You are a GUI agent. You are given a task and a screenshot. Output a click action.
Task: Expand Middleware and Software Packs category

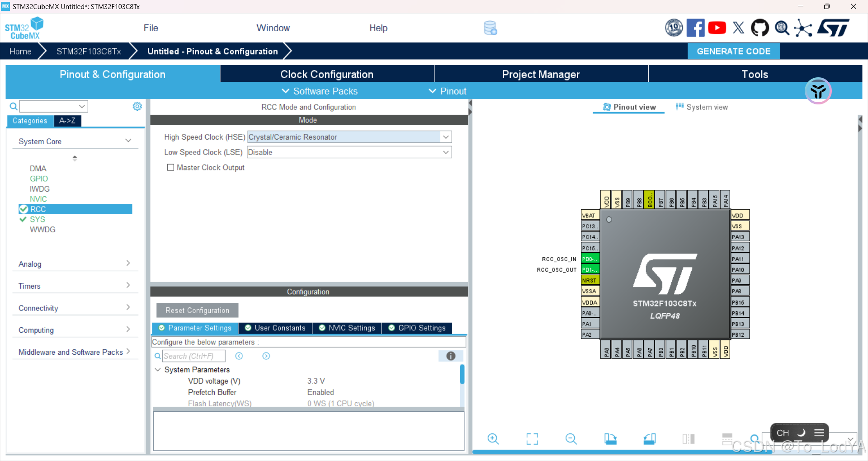[128, 351]
